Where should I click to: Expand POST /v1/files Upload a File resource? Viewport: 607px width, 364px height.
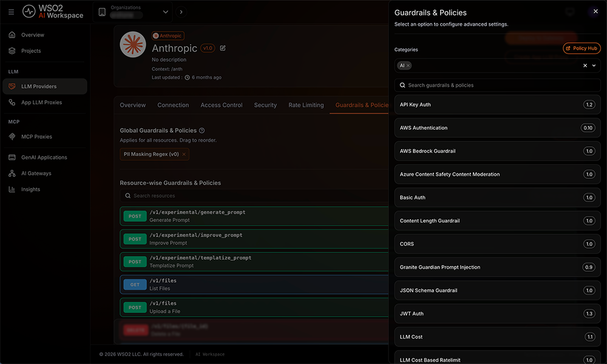(254, 308)
